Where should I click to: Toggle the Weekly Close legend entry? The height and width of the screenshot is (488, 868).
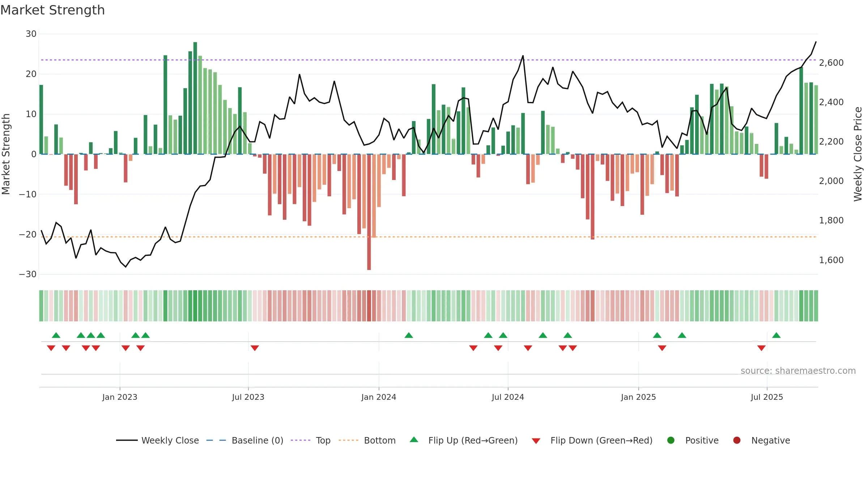click(158, 440)
